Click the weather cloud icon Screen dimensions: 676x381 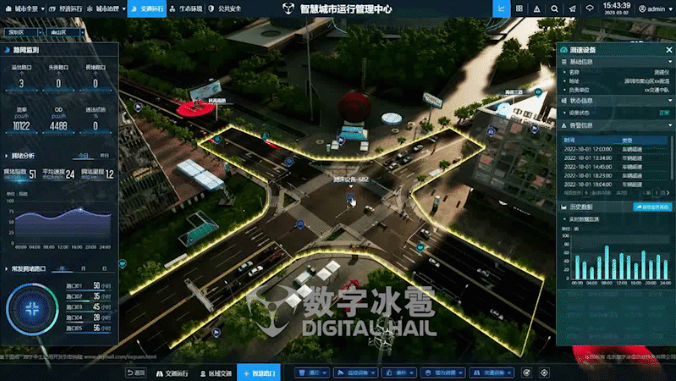tap(589, 9)
